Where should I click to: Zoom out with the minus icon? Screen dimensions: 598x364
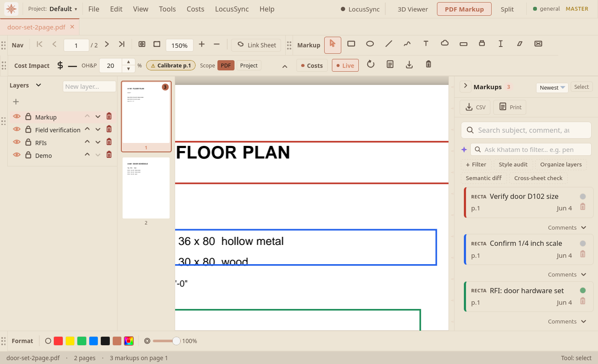217,44
